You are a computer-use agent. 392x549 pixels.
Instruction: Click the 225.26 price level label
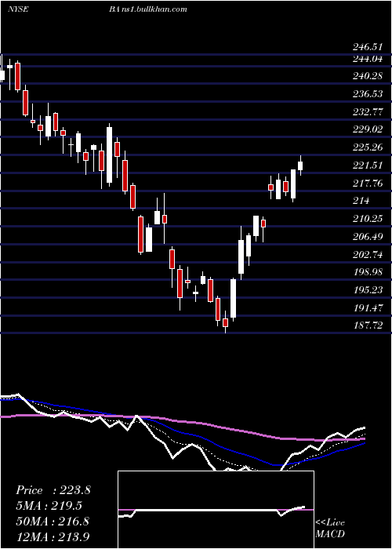point(367,147)
